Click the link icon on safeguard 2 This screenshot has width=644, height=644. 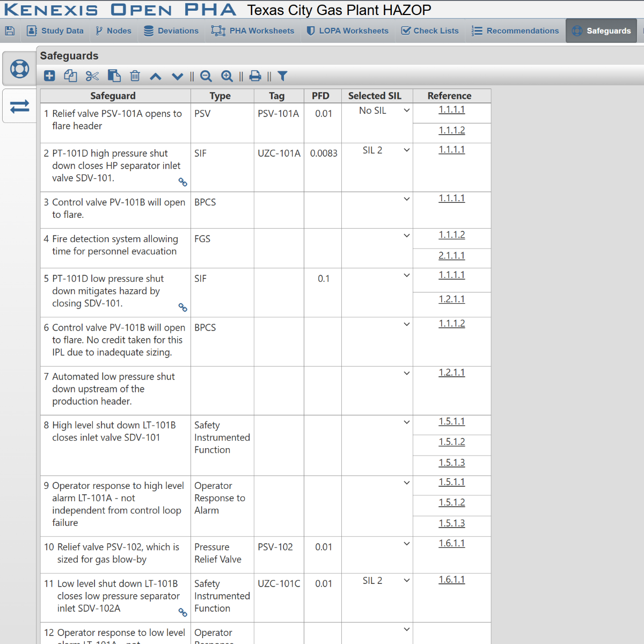tap(183, 182)
